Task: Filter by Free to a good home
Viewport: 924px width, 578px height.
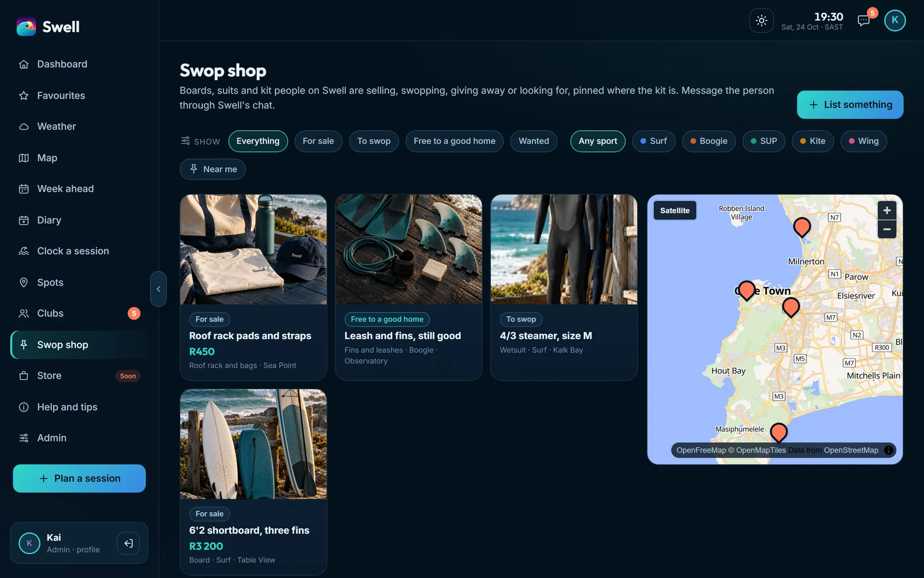Action: point(454,141)
